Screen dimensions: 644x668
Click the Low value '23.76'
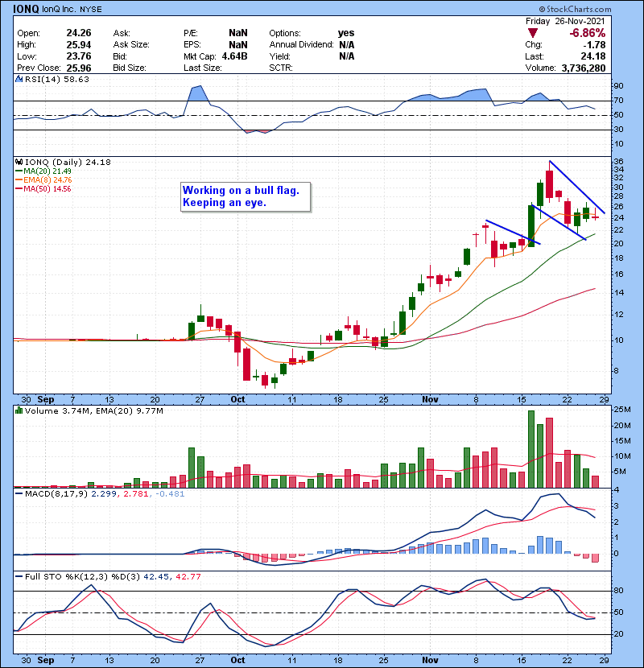point(79,56)
